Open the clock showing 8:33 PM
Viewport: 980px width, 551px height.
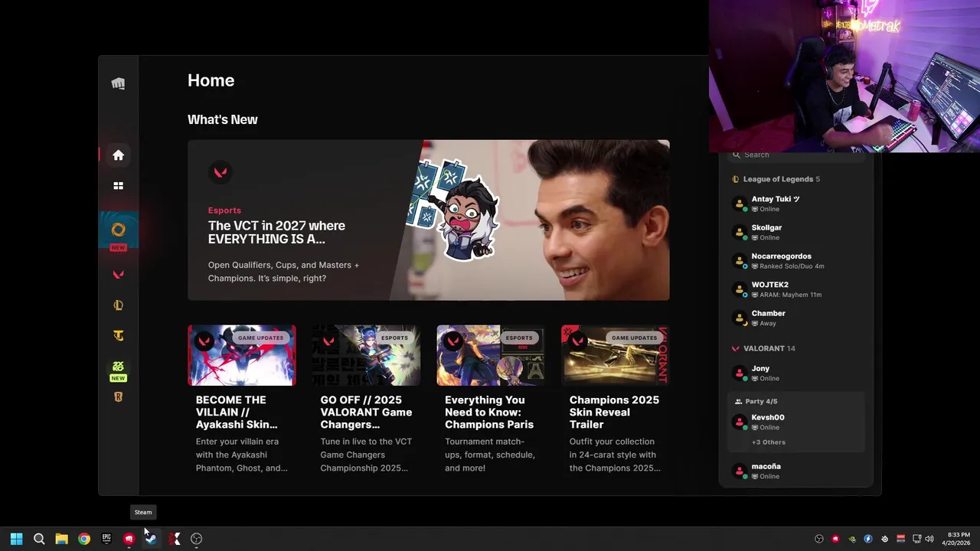click(x=958, y=539)
